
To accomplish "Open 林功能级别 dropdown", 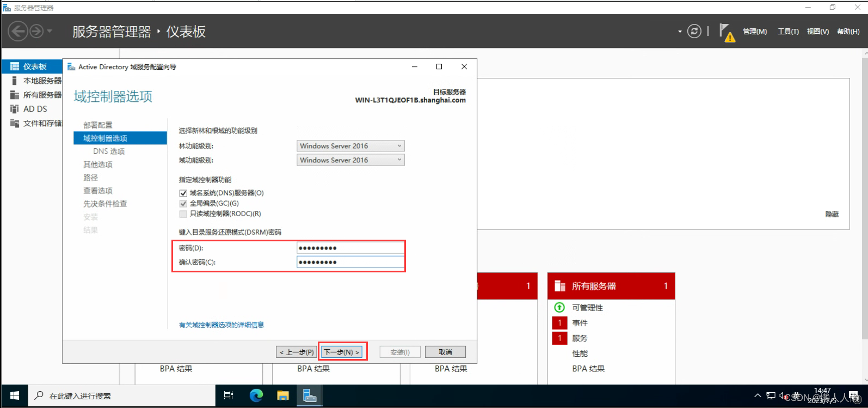I will point(350,146).
